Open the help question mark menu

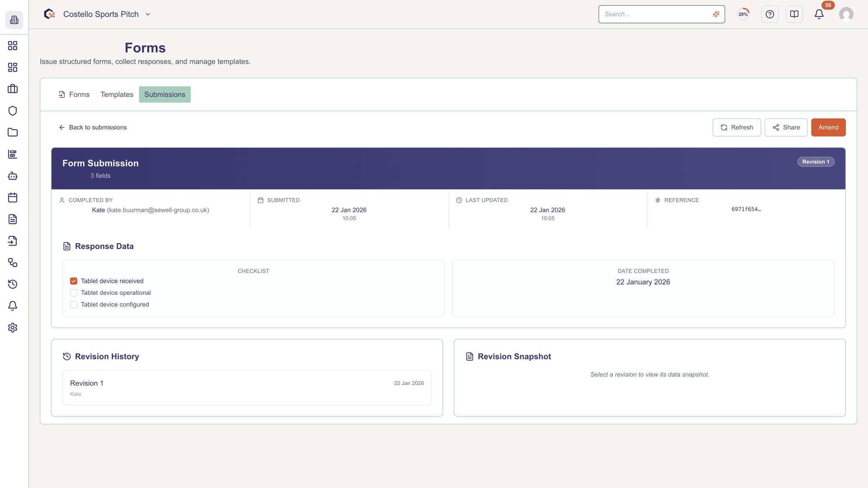point(770,14)
